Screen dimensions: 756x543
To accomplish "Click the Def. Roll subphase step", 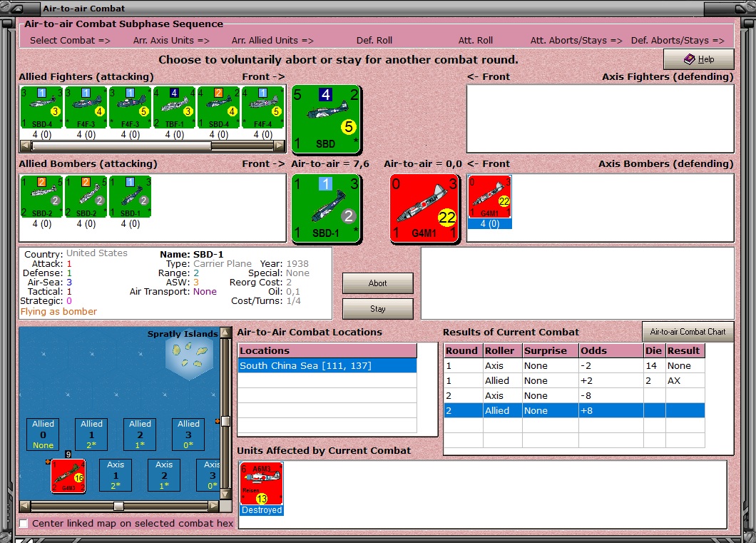I will pyautogui.click(x=374, y=41).
